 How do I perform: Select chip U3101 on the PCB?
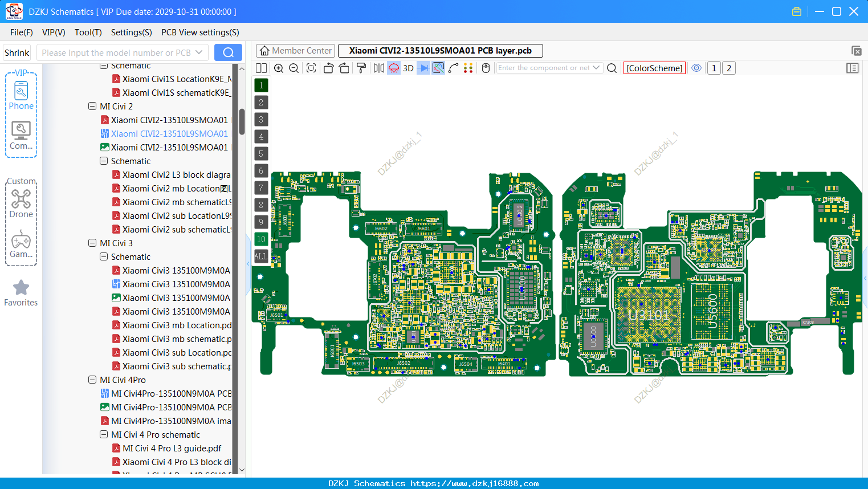649,315
